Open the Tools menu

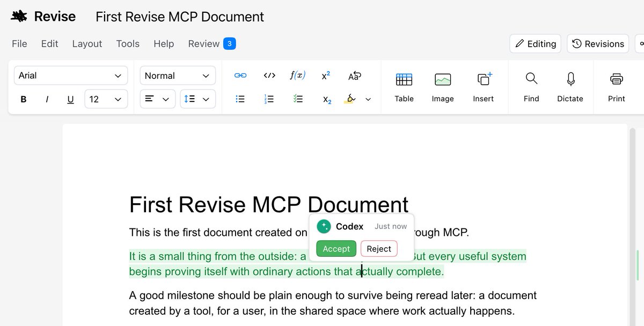tap(128, 44)
